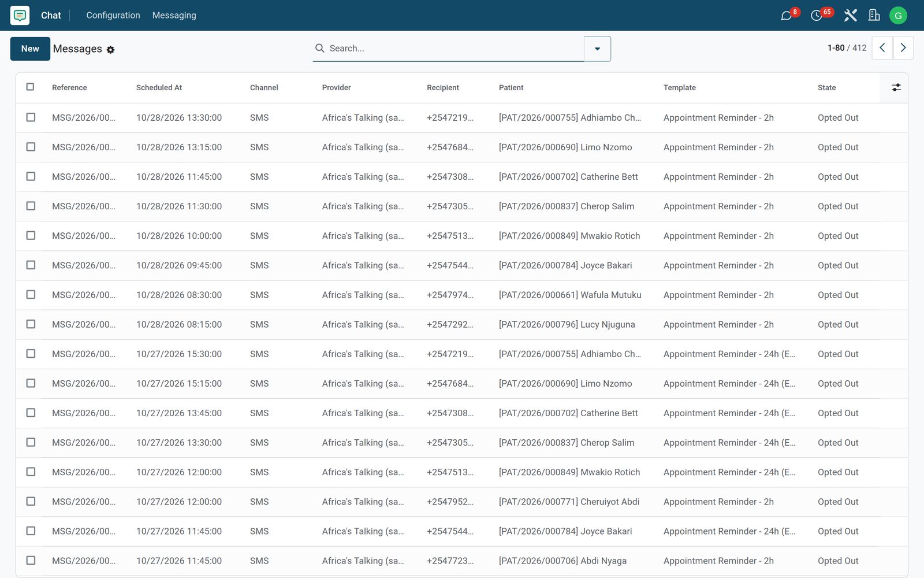Focus the Search input field
The image size is (924, 578).
pos(453,49)
